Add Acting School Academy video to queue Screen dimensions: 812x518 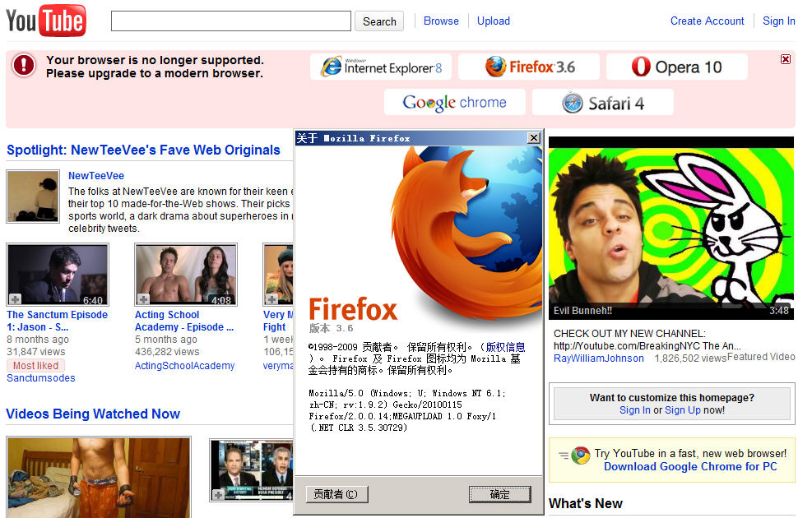pos(143,299)
